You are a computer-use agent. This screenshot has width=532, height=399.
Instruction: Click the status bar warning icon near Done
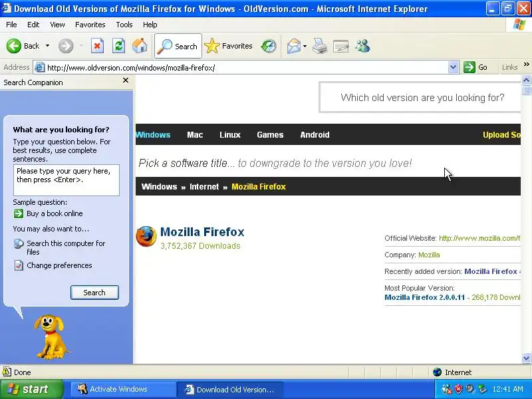click(7, 372)
